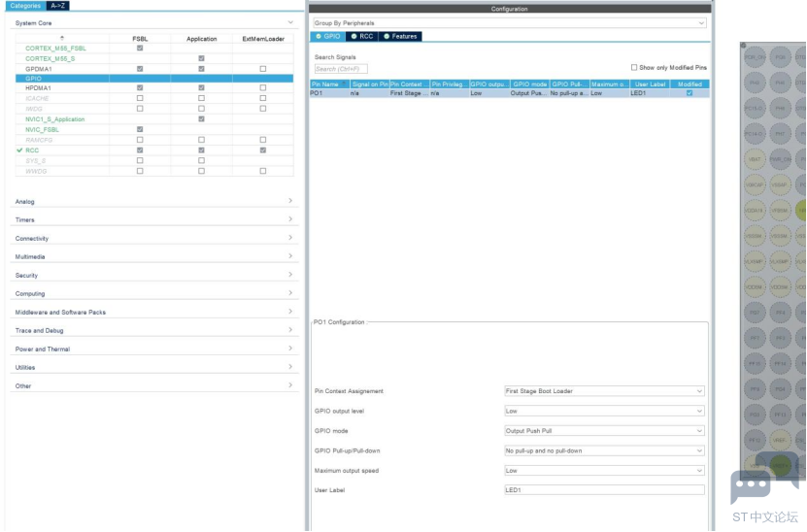Image resolution: width=807 pixels, height=532 pixels.
Task: Select the PF14 pin on the chip
Action: pyautogui.click(x=780, y=363)
